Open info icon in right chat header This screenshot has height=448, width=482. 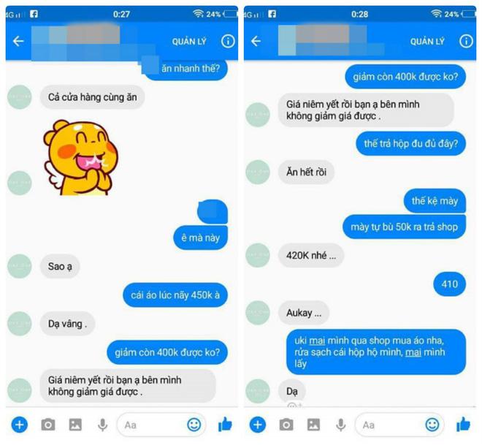[x=466, y=41]
